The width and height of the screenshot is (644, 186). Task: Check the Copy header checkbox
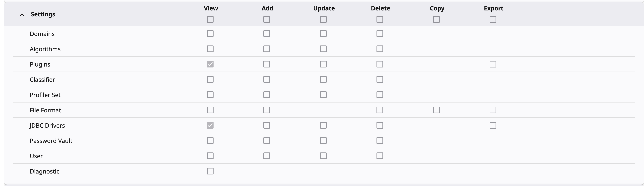pyautogui.click(x=436, y=19)
